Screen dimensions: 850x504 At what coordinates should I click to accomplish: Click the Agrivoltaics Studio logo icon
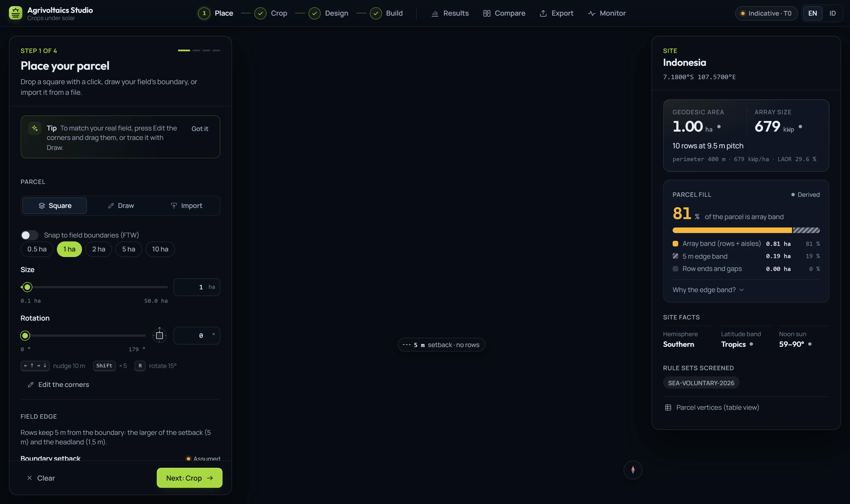16,13
